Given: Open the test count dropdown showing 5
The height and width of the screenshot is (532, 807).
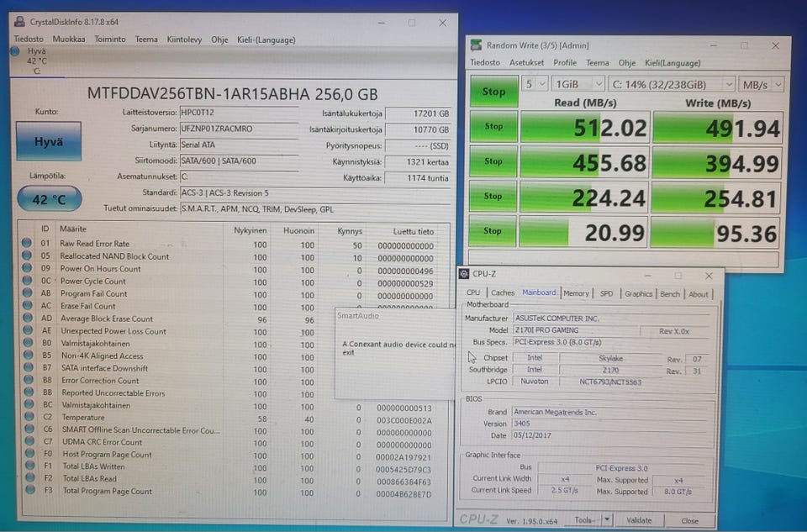Looking at the screenshot, I should (x=535, y=85).
